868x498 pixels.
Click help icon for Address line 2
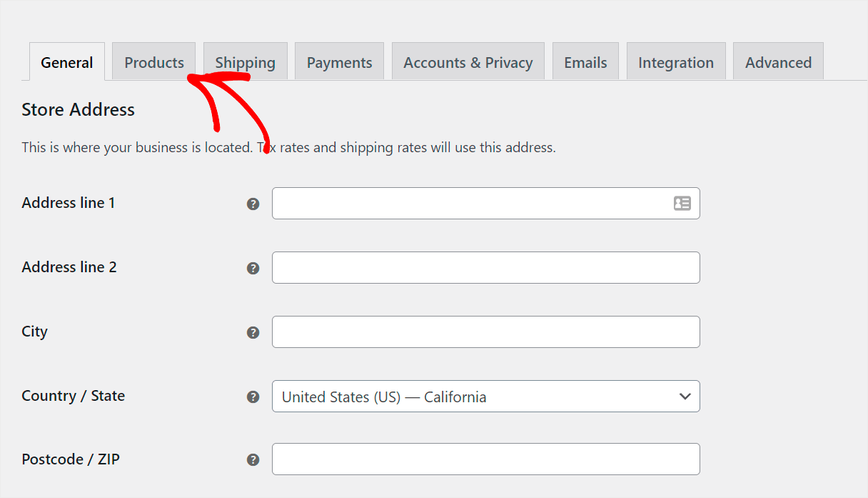pos(253,269)
